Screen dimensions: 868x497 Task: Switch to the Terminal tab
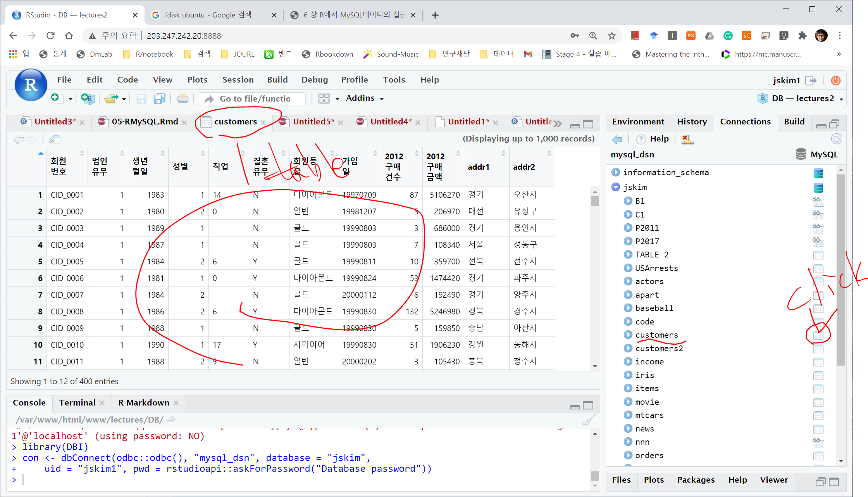pos(77,402)
